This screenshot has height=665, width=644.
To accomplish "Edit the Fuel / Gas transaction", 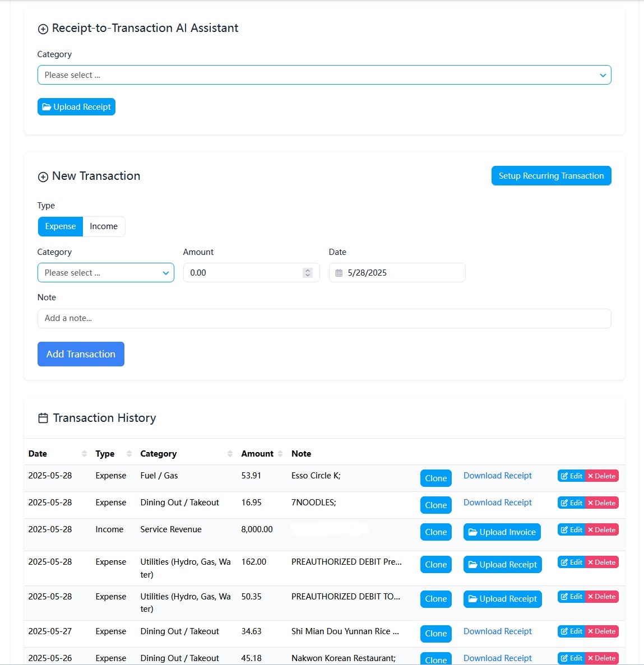I will (571, 476).
